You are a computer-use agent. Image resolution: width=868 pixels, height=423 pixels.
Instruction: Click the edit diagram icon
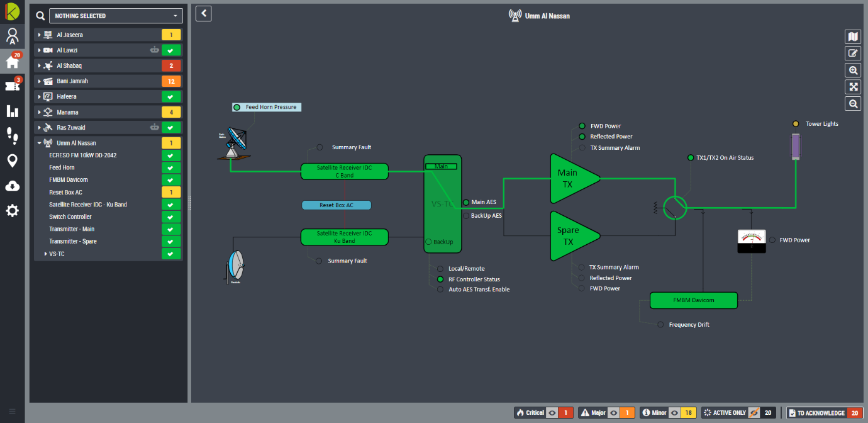853,54
